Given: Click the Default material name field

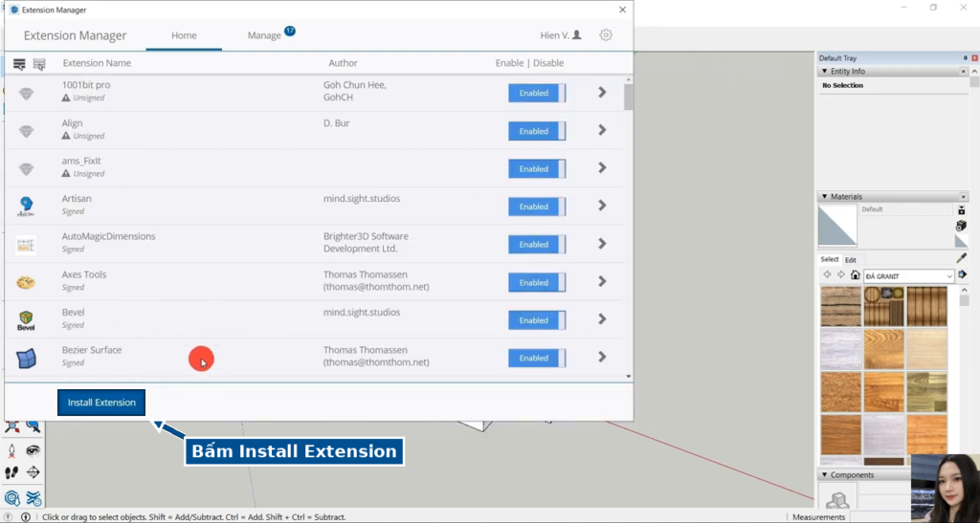Looking at the screenshot, I should point(906,209).
